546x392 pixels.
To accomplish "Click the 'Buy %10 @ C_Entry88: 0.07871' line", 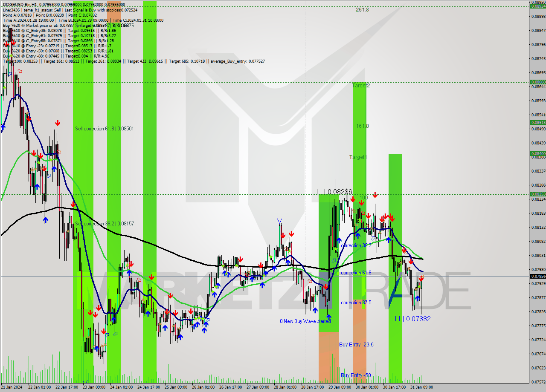I will tap(58, 41).
